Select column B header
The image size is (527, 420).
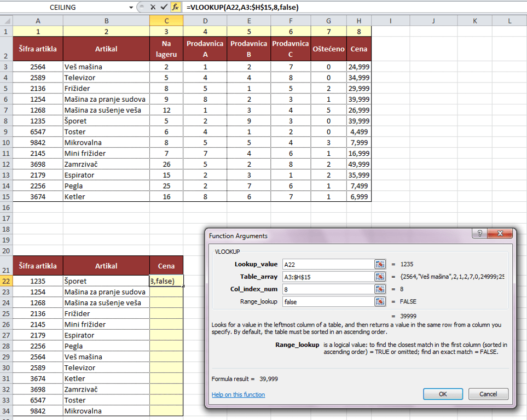click(x=106, y=21)
